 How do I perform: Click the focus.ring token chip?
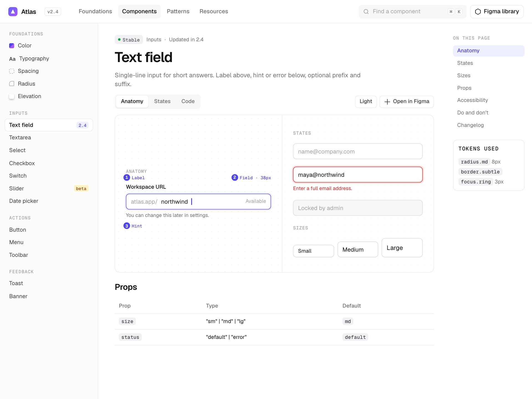476,182
